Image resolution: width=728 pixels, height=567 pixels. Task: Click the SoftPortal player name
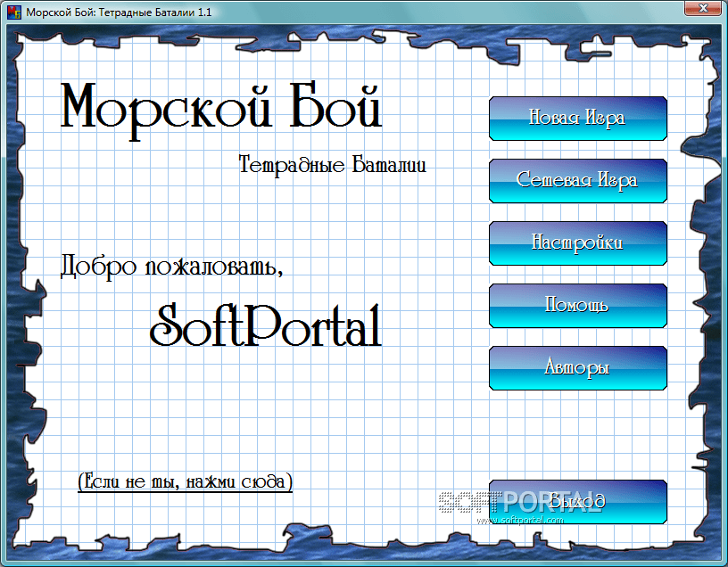tap(266, 325)
